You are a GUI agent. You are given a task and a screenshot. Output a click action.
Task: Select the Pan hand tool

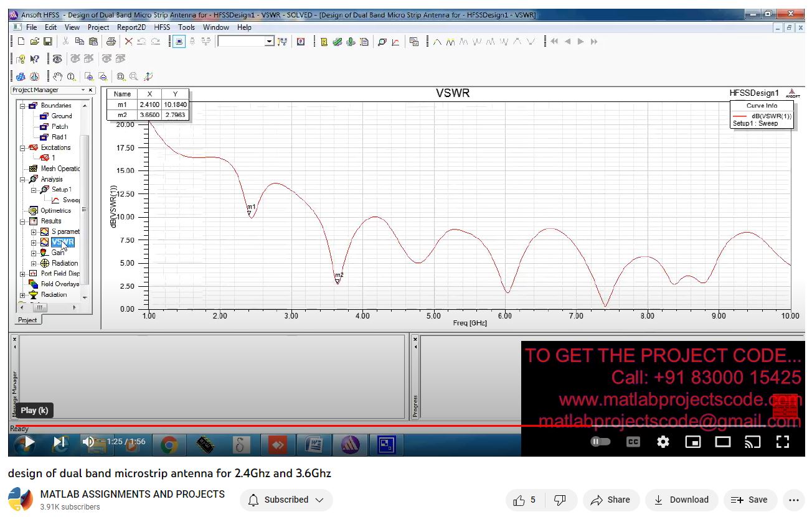(57, 77)
